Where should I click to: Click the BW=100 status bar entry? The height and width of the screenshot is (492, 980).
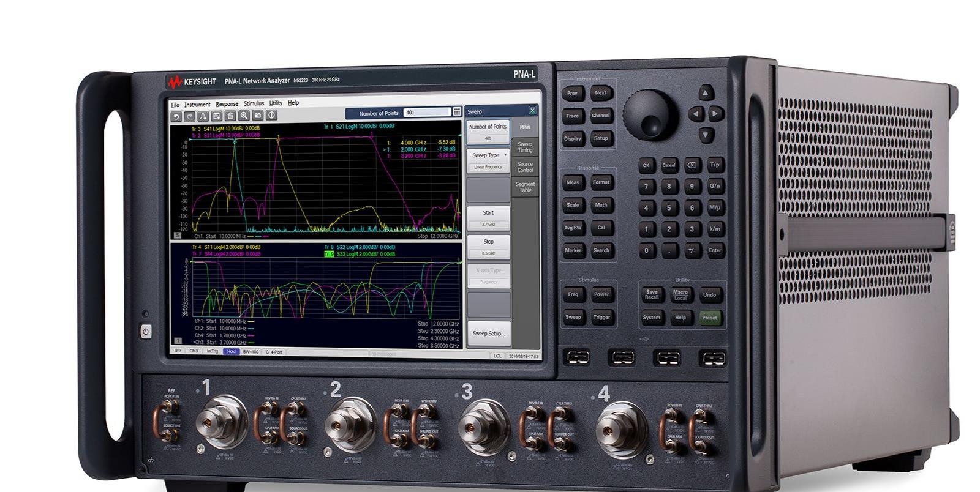click(251, 352)
